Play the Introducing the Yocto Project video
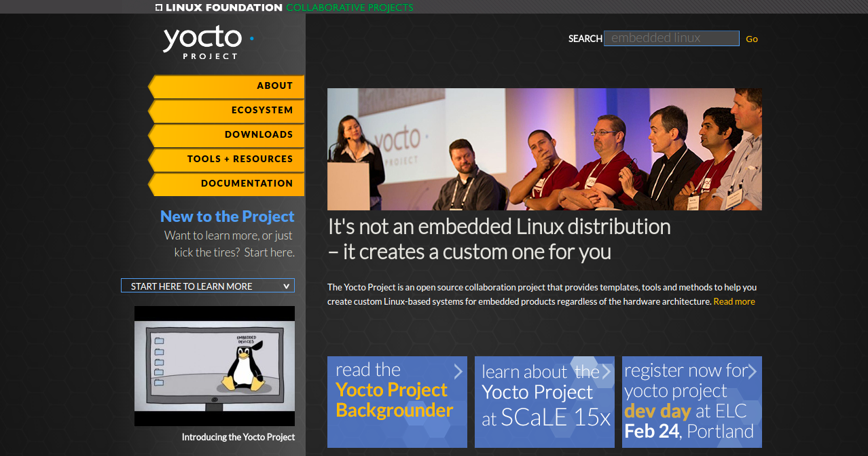Screen dimensions: 868x456 [x=215, y=366]
